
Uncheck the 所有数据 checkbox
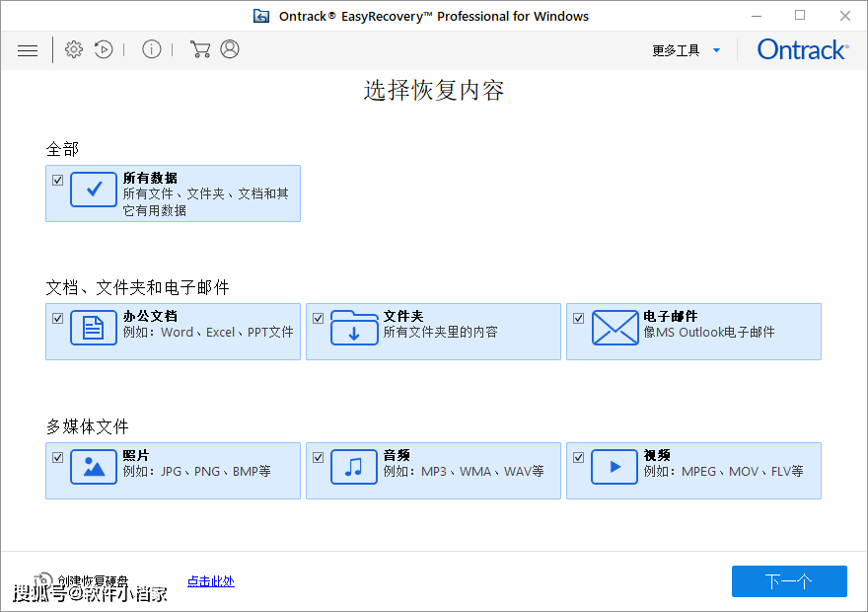tap(57, 180)
